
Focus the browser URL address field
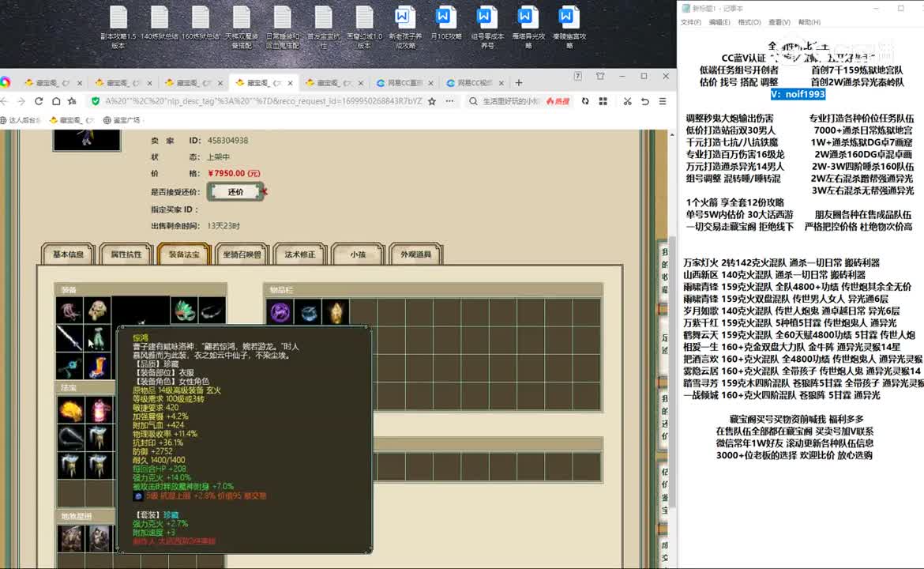click(263, 101)
